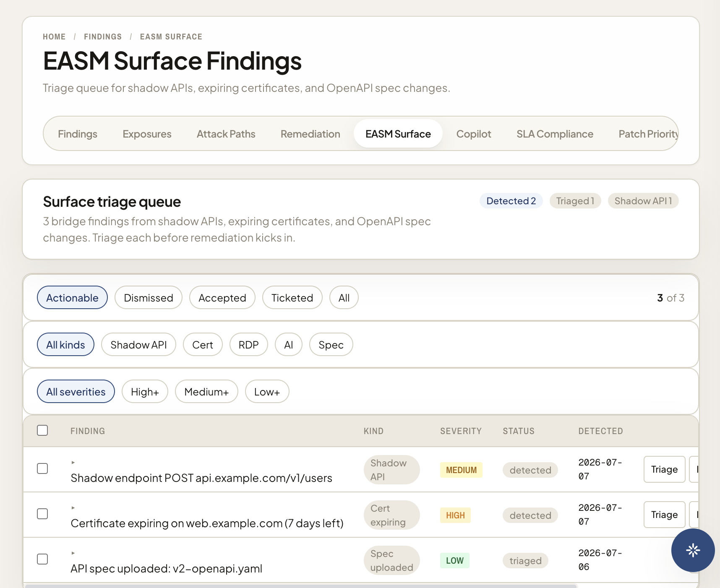Click the 2026-07-06 detected date
This screenshot has height=588, width=720.
click(600, 560)
